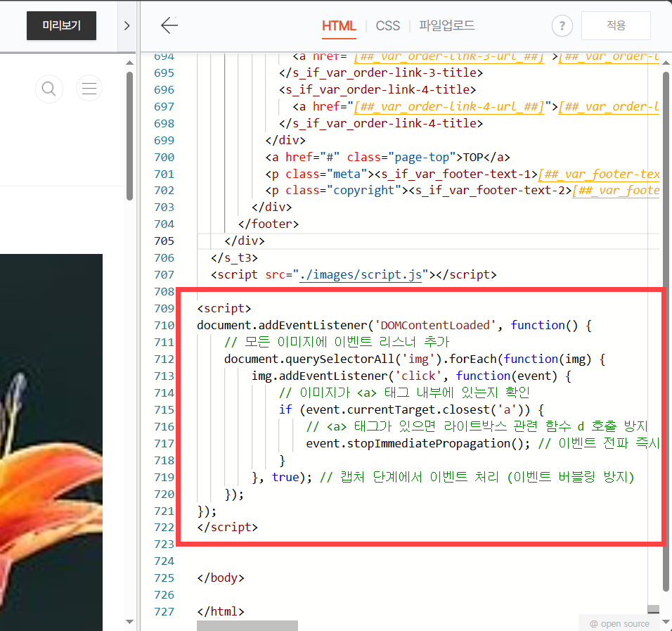Viewport: 672px width, 631px height.
Task: Click the closing </script> tag on line 722
Action: 228,527
